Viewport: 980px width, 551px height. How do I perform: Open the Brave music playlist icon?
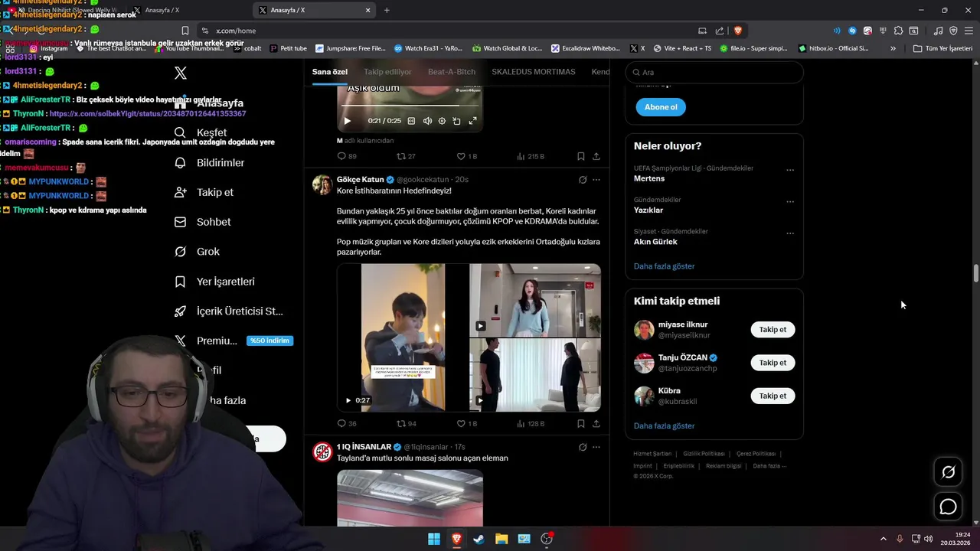939,31
